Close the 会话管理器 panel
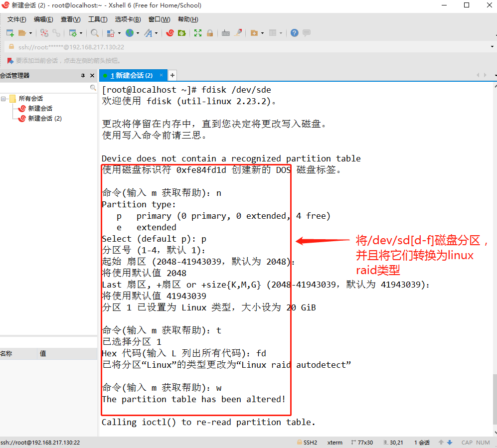This screenshot has height=448, width=497. point(92,75)
